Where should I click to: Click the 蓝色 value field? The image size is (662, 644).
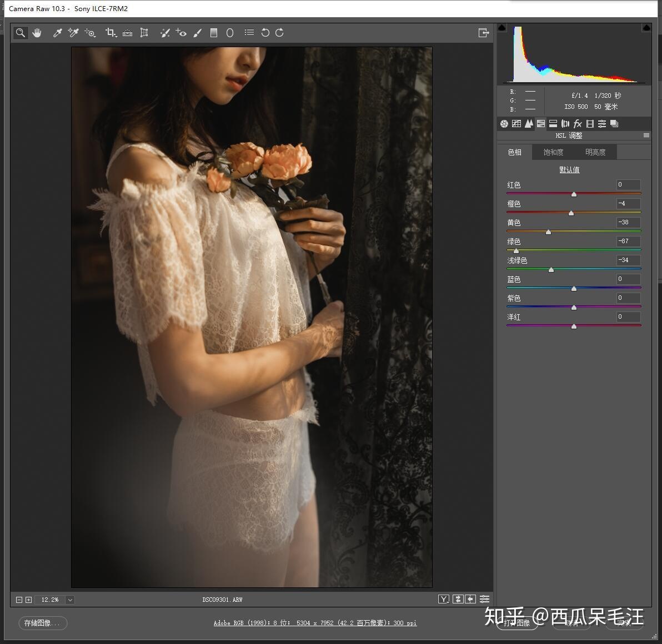tap(628, 279)
